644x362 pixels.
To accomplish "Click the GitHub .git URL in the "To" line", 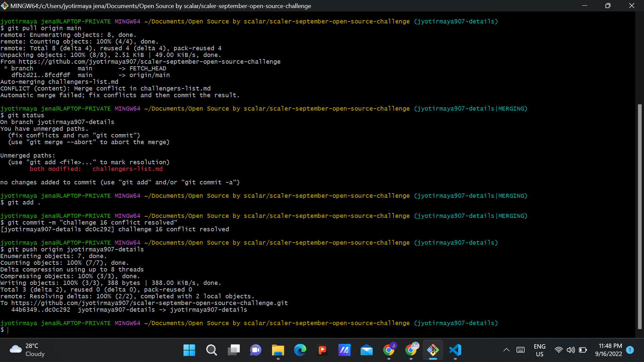I will (x=150, y=303).
